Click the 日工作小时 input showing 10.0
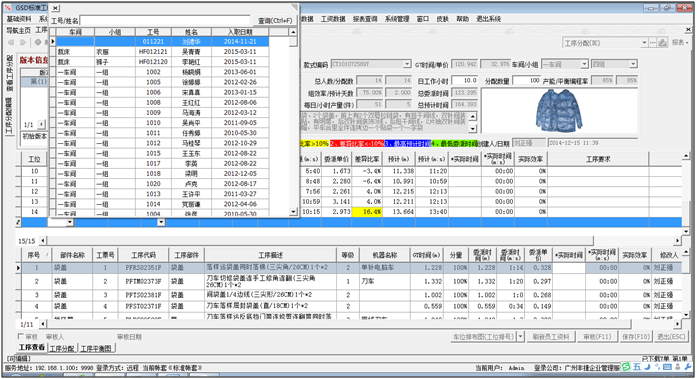Viewport: 697px width, 379px height. point(465,80)
